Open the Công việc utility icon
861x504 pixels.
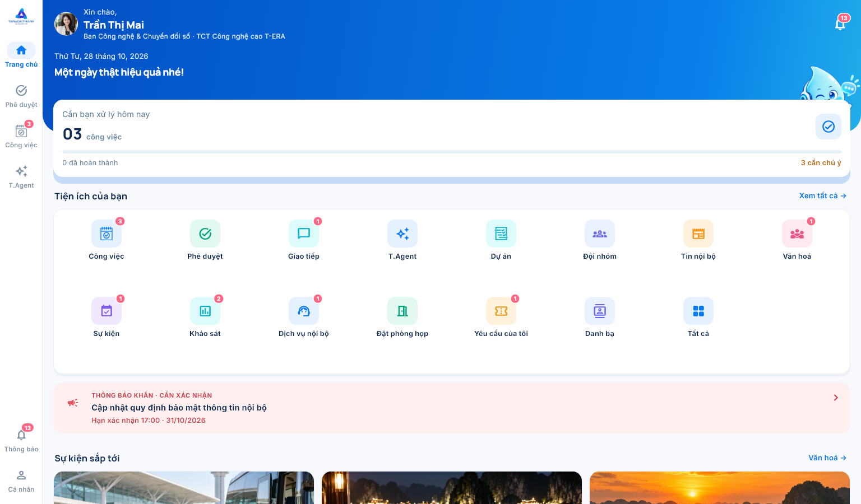point(107,234)
